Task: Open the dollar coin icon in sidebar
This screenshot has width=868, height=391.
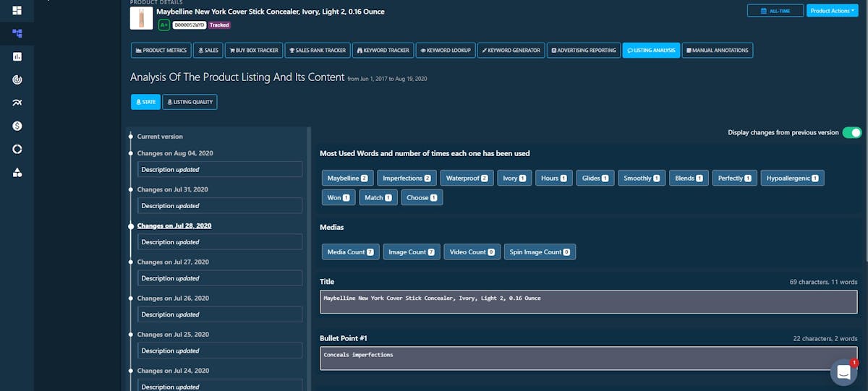Action: (17, 126)
